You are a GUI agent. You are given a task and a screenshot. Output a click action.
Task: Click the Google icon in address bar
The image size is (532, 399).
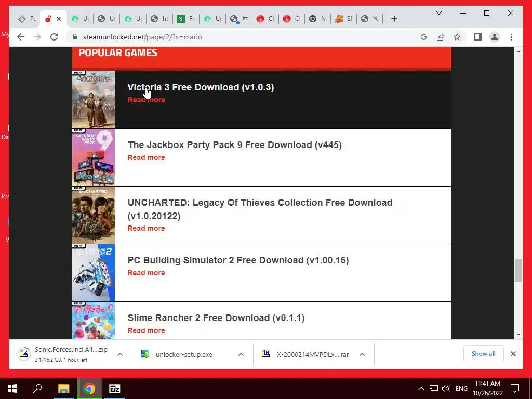pos(424,37)
